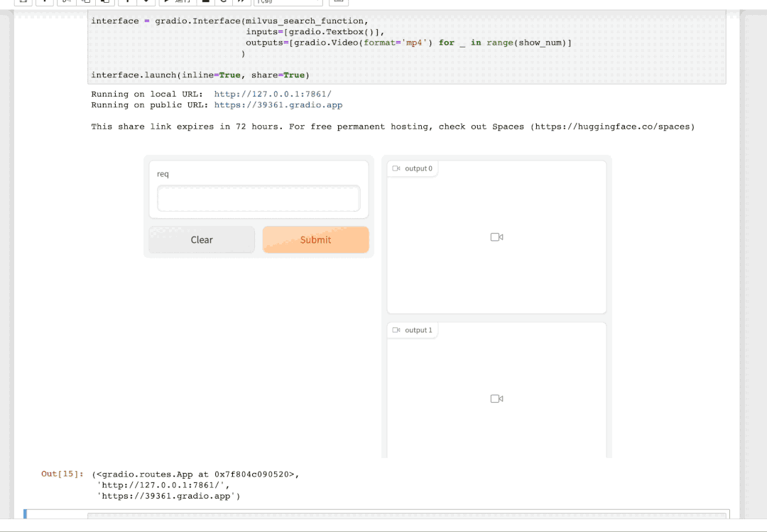
Task: Click the camera placeholder in output 1 panel
Action: pyautogui.click(x=496, y=398)
